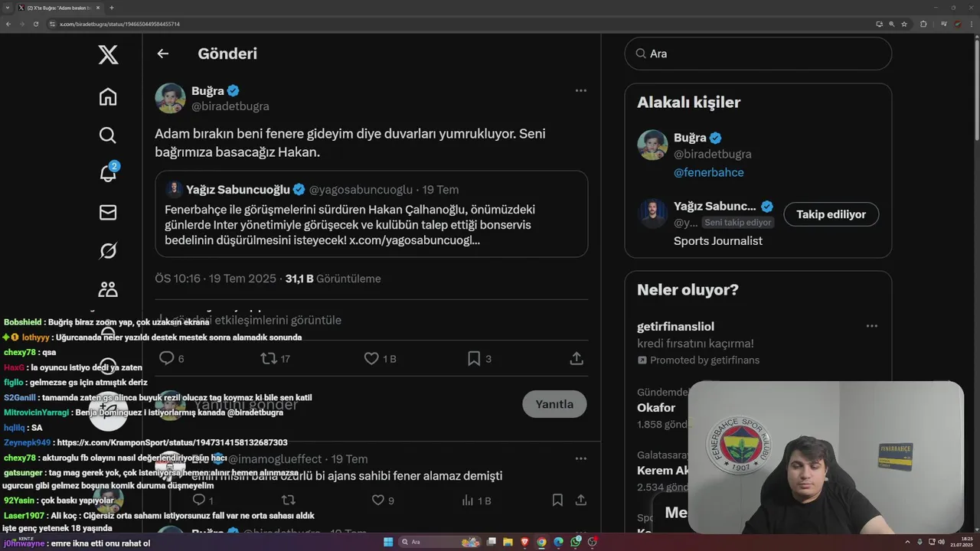Viewport: 980px width, 551px height.
Task: Click the Yanıtla reply button
Action: (554, 404)
